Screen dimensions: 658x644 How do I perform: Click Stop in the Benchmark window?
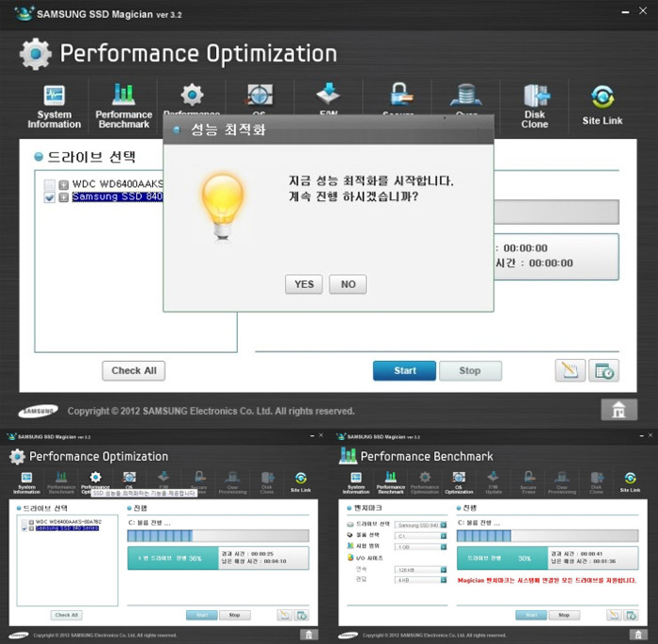(564, 615)
